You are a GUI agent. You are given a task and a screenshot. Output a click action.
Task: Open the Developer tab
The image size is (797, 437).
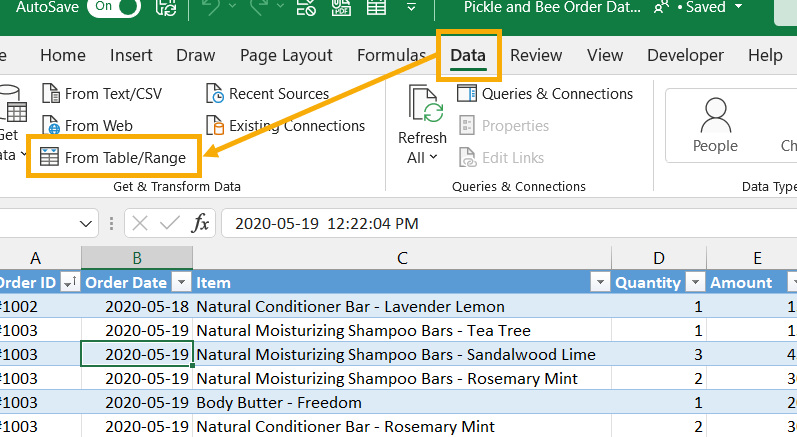point(685,55)
